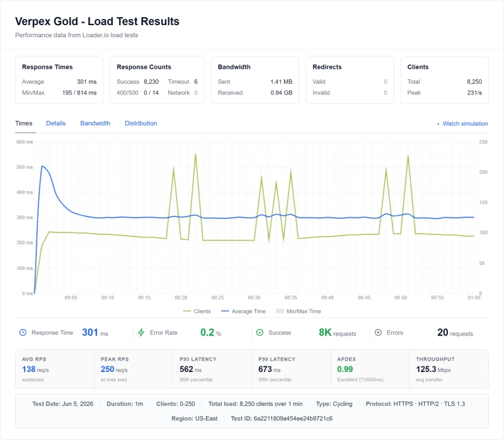Screen dimensions: 504x440
Task: Click the X circle icon beside Errors
Action: (x=379, y=333)
